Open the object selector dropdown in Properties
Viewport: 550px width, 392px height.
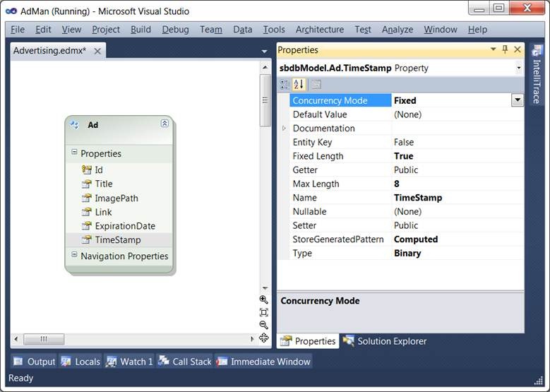click(518, 68)
